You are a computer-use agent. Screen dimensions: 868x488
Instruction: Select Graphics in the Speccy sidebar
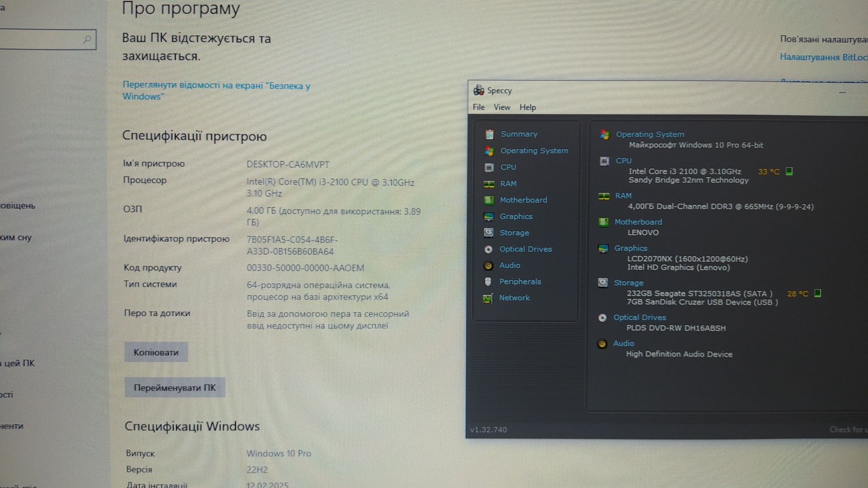coord(516,216)
